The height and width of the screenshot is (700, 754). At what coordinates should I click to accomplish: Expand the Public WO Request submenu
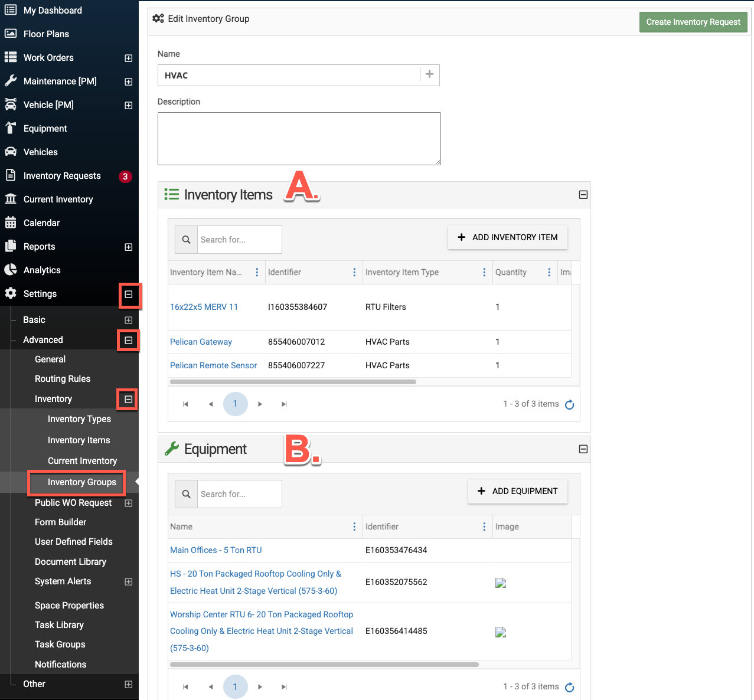(128, 503)
